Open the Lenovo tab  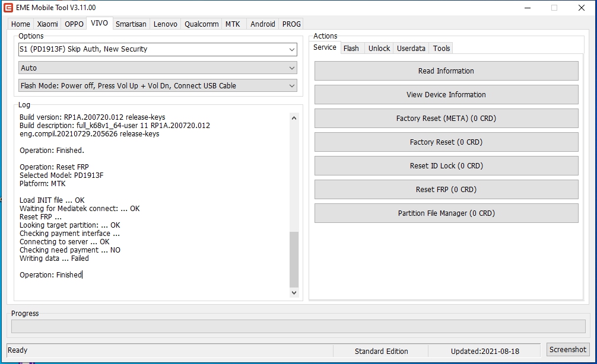[165, 24]
